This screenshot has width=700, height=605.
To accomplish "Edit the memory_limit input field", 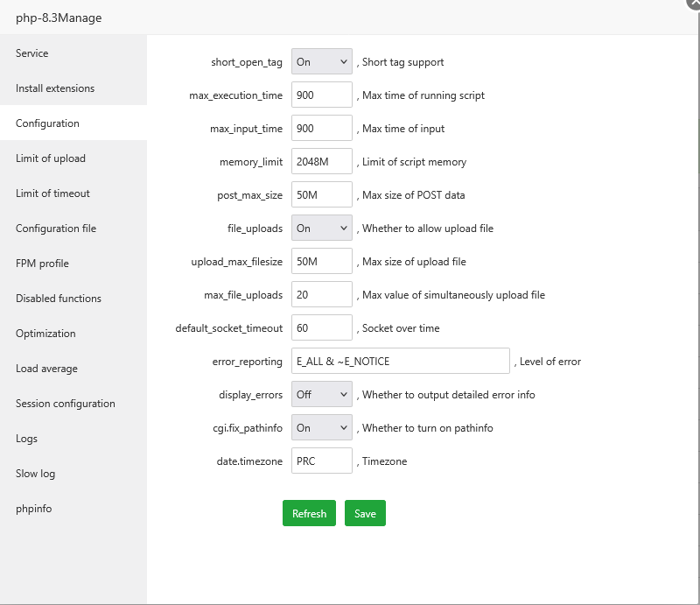I will point(321,161).
